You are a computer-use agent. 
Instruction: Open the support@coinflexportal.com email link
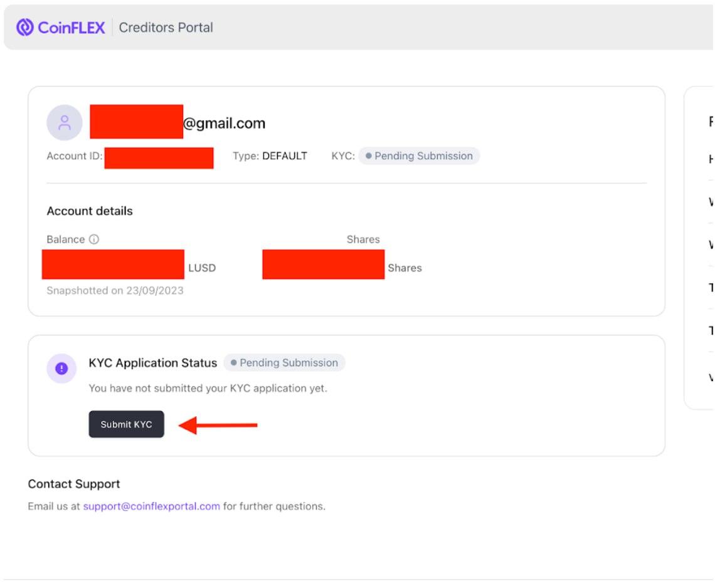point(152,506)
